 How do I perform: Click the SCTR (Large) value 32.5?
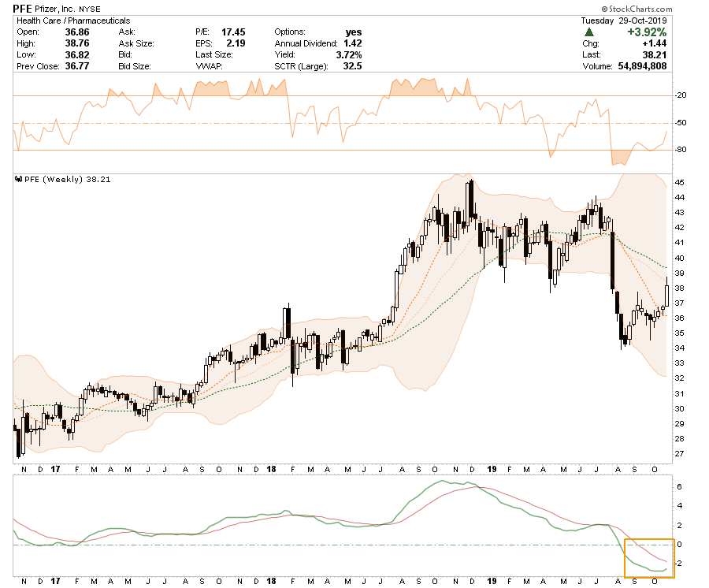click(x=353, y=66)
